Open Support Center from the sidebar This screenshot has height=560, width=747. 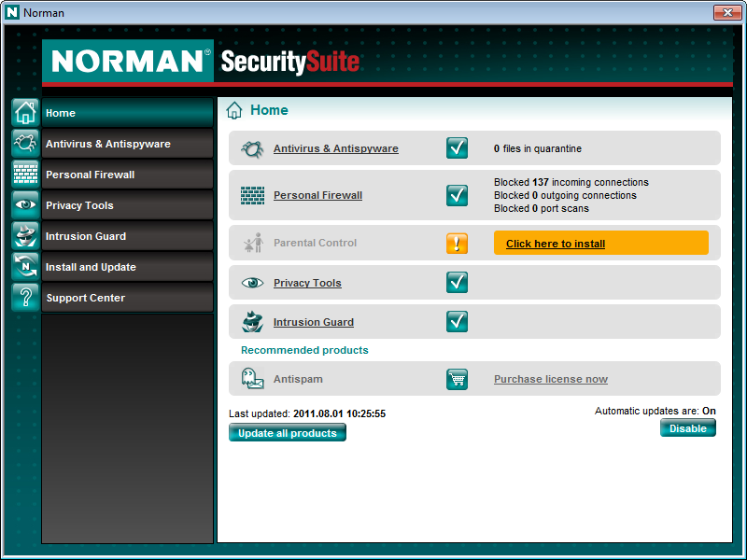click(x=127, y=298)
